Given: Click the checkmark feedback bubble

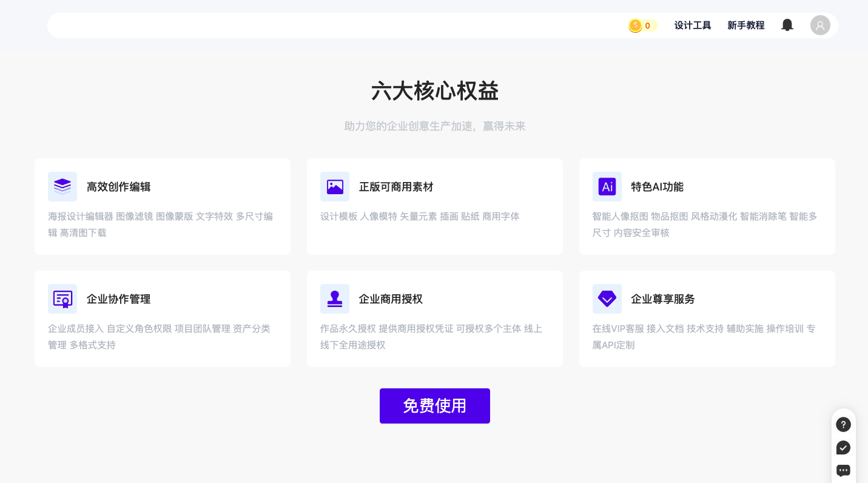Looking at the screenshot, I should pyautogui.click(x=843, y=448).
